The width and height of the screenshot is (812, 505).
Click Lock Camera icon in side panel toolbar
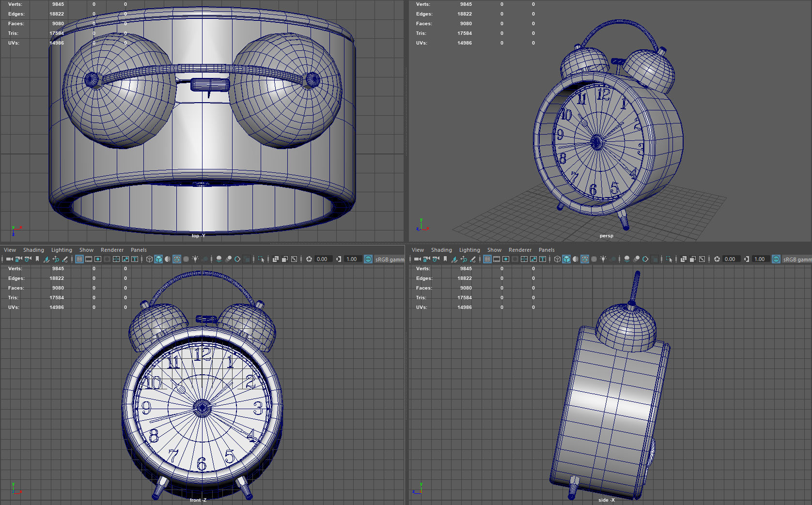point(426,259)
